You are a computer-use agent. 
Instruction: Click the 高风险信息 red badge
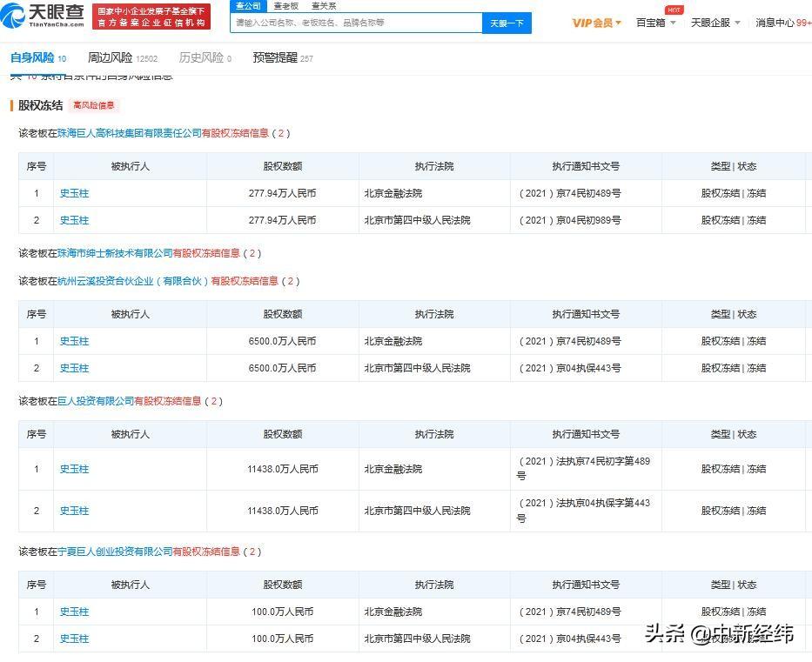[x=93, y=104]
